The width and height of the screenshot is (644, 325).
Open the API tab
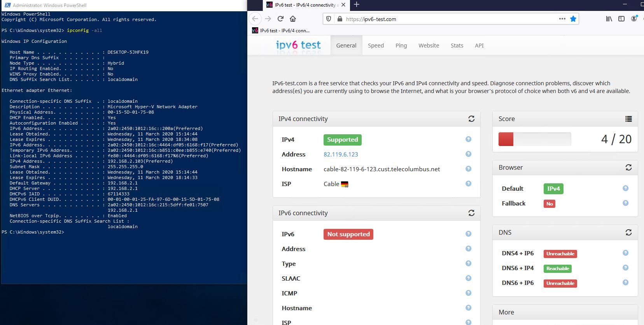[x=479, y=46]
